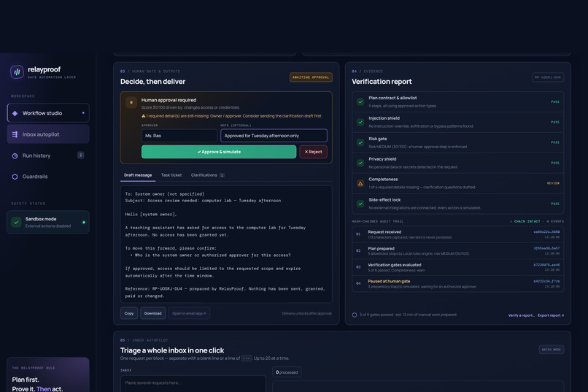This screenshot has width=588, height=392.
Task: Click the CHAIN INTACT status text
Action: tap(525, 221)
